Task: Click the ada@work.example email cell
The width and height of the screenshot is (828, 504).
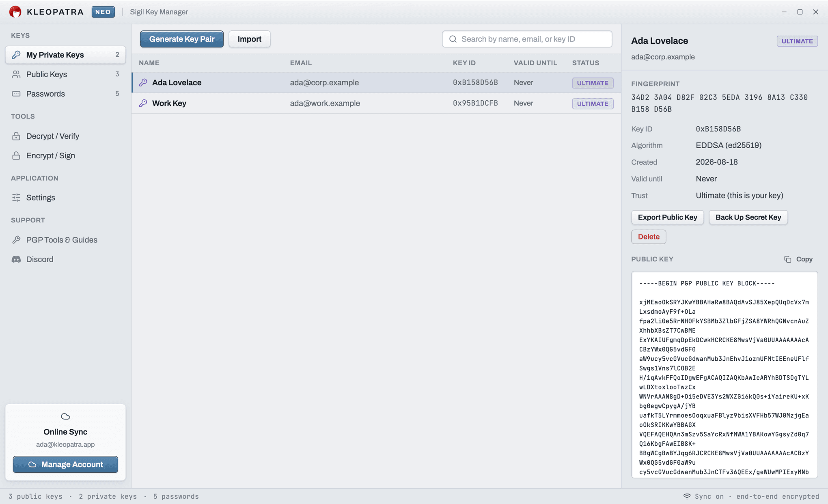Action: pyautogui.click(x=325, y=103)
